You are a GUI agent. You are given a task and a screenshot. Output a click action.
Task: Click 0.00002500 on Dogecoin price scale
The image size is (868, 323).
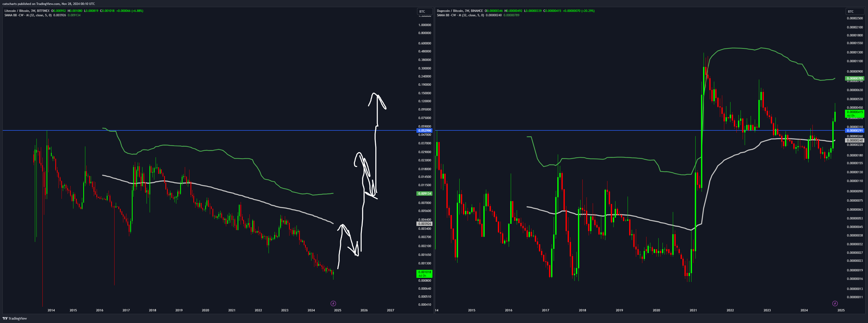(855, 18)
